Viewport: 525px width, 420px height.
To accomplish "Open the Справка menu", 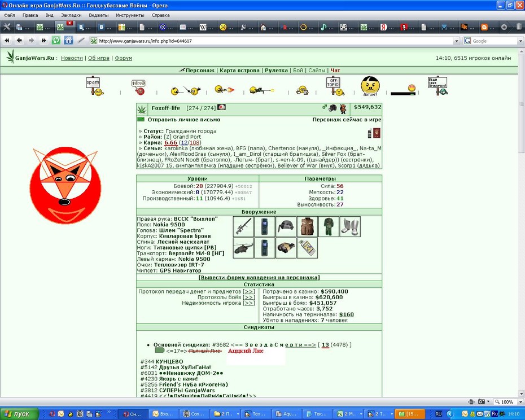I will click(x=161, y=15).
